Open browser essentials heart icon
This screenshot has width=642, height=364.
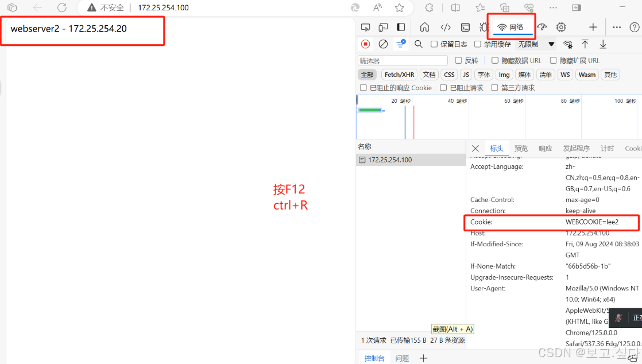point(529,7)
